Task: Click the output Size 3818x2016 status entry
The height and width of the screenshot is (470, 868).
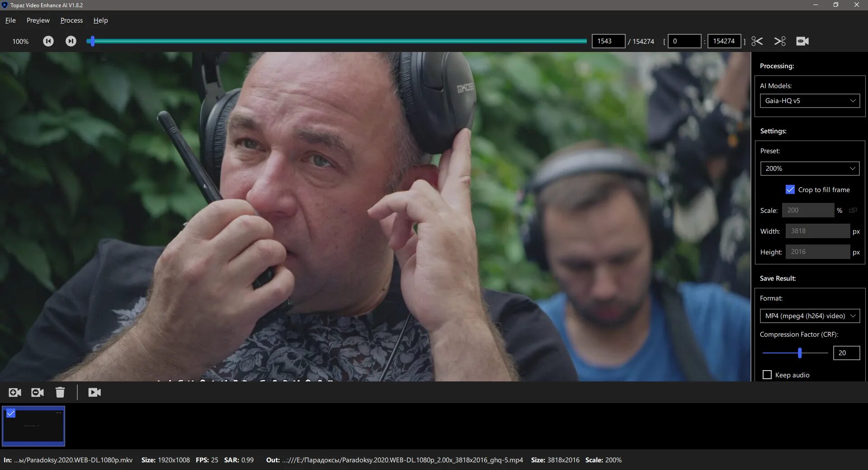Action: click(555, 460)
